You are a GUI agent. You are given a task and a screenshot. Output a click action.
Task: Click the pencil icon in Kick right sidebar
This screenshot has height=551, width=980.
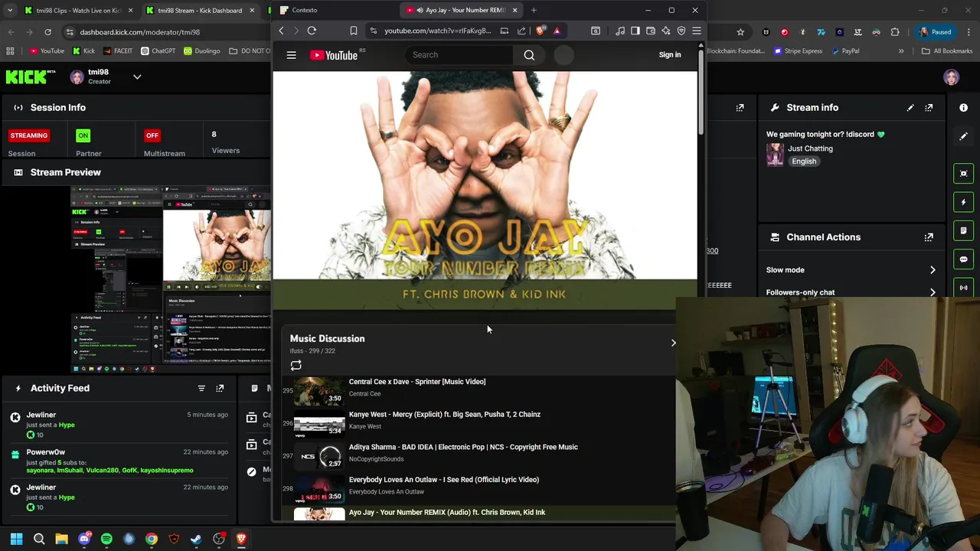pyautogui.click(x=963, y=136)
